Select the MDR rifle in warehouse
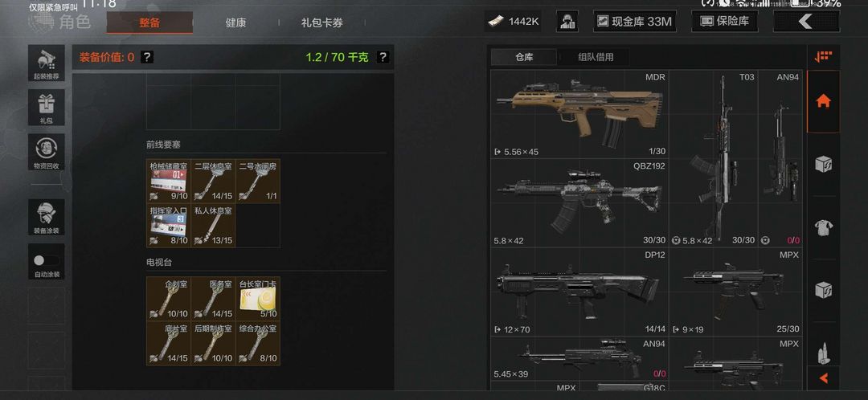This screenshot has width=868, height=400. coord(579,115)
